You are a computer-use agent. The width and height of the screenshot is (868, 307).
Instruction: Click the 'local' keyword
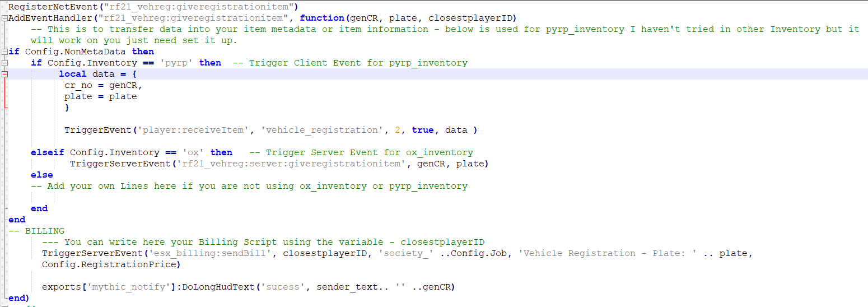tap(73, 74)
